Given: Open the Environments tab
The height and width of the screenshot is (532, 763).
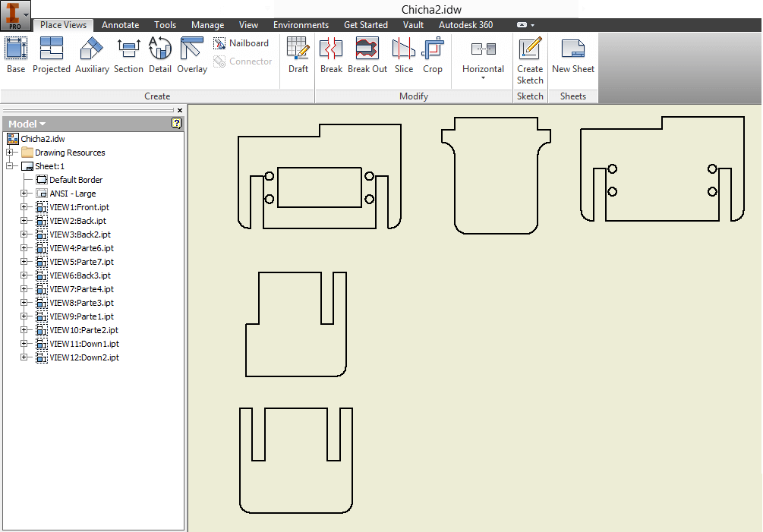Looking at the screenshot, I should (301, 25).
